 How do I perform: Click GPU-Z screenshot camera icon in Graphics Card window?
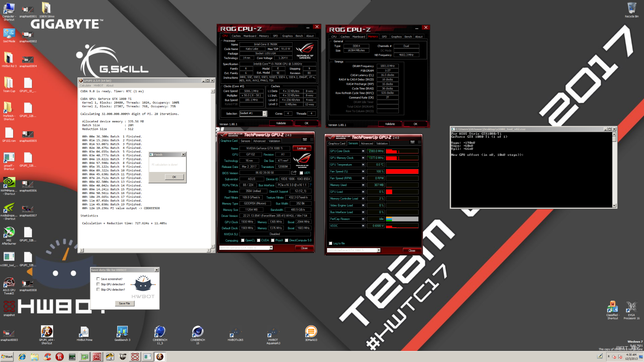click(x=305, y=139)
